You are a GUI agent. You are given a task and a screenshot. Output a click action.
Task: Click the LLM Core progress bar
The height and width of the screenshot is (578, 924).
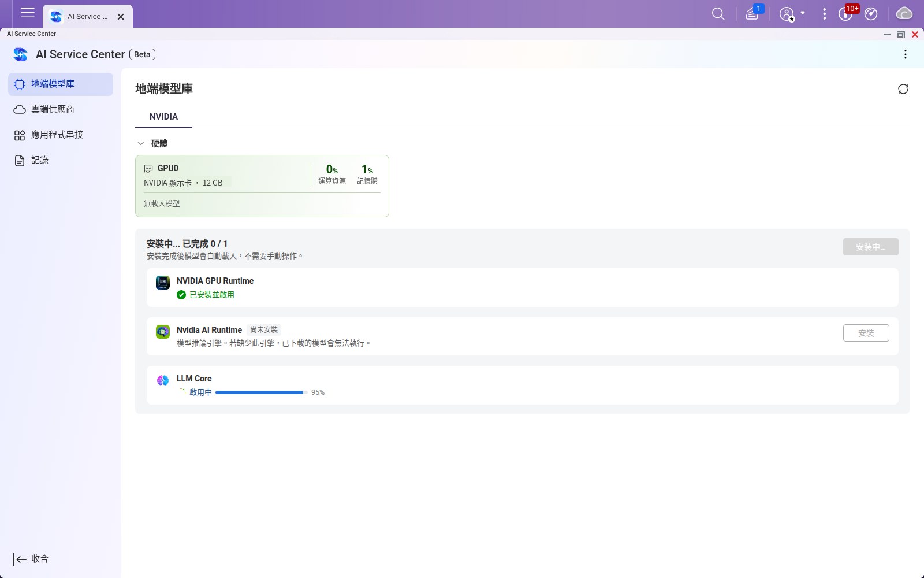pyautogui.click(x=261, y=392)
